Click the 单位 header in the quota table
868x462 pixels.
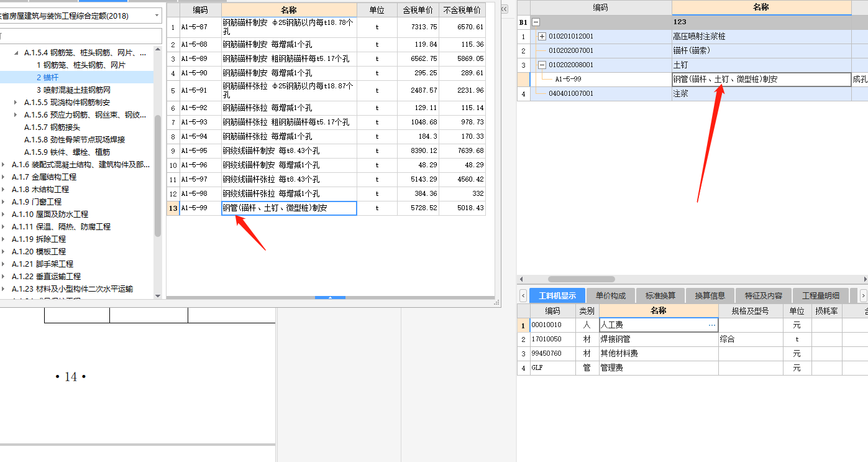[377, 10]
